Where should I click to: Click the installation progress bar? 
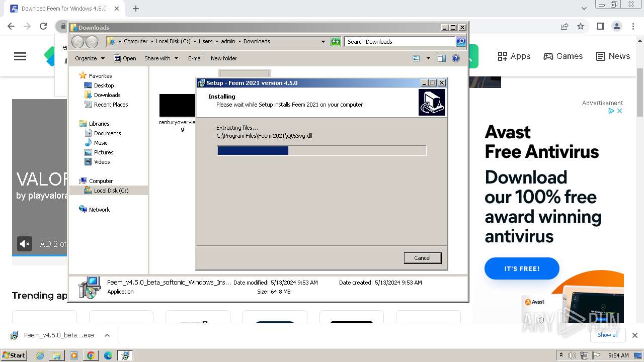tap(321, 150)
